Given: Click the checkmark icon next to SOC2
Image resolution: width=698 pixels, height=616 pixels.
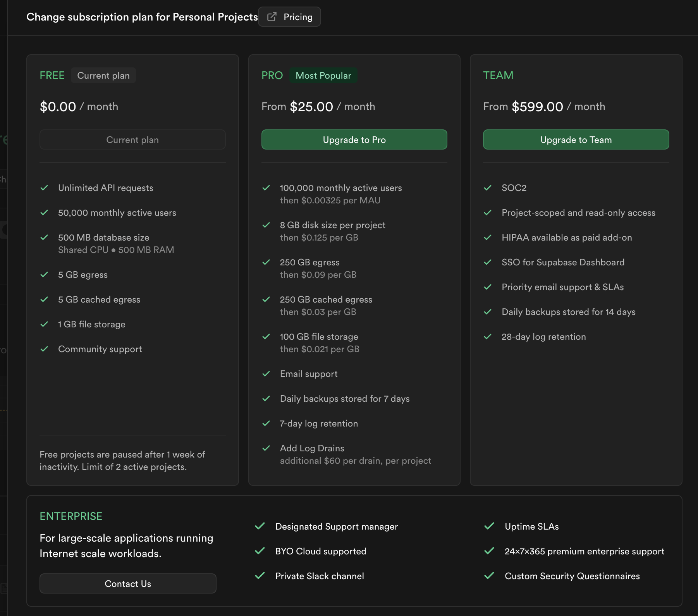Looking at the screenshot, I should 488,188.
